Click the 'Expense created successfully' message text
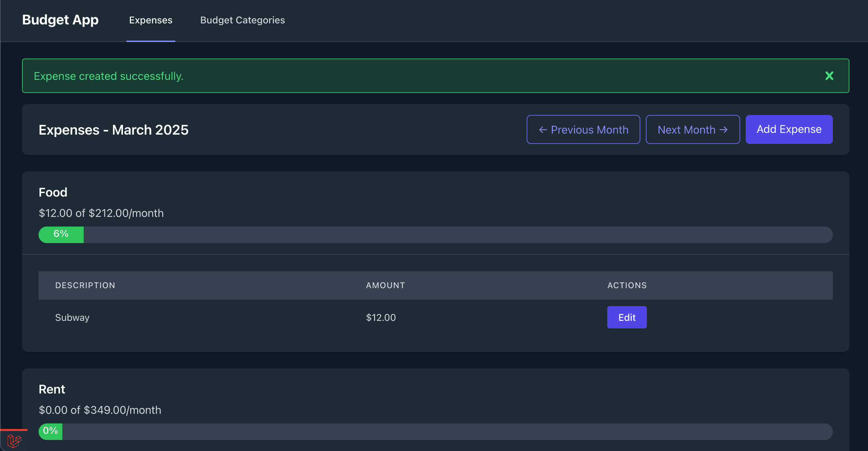868x451 pixels. (108, 76)
